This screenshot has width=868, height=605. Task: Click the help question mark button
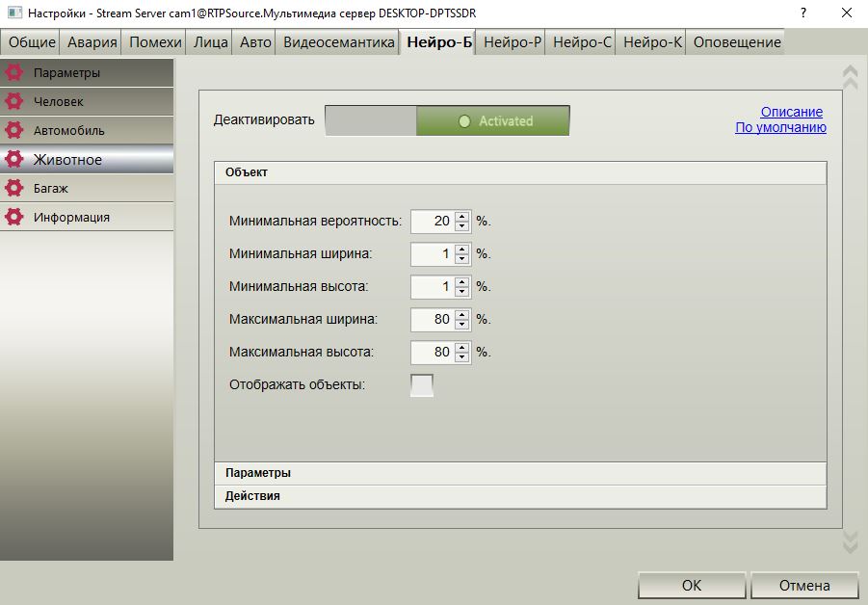(803, 13)
